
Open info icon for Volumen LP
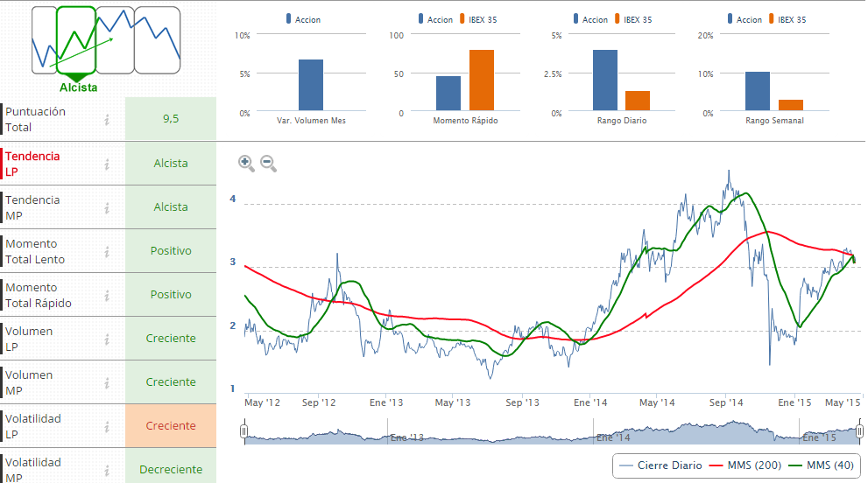coord(107,339)
